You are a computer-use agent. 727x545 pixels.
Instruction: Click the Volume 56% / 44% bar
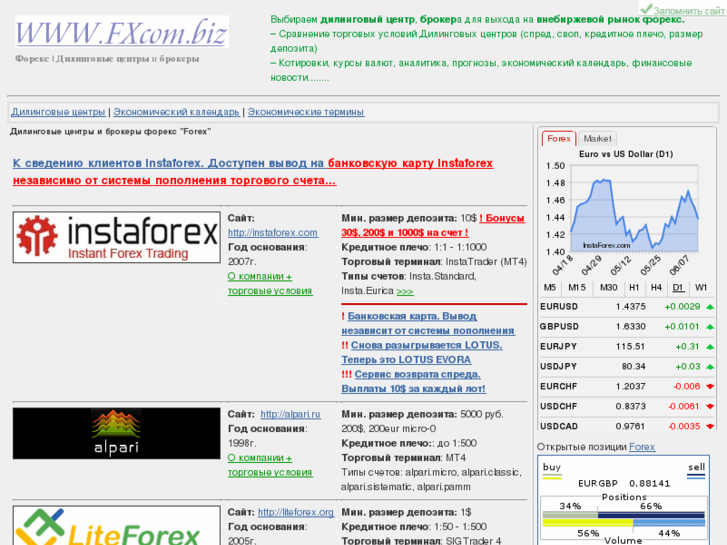(x=624, y=523)
